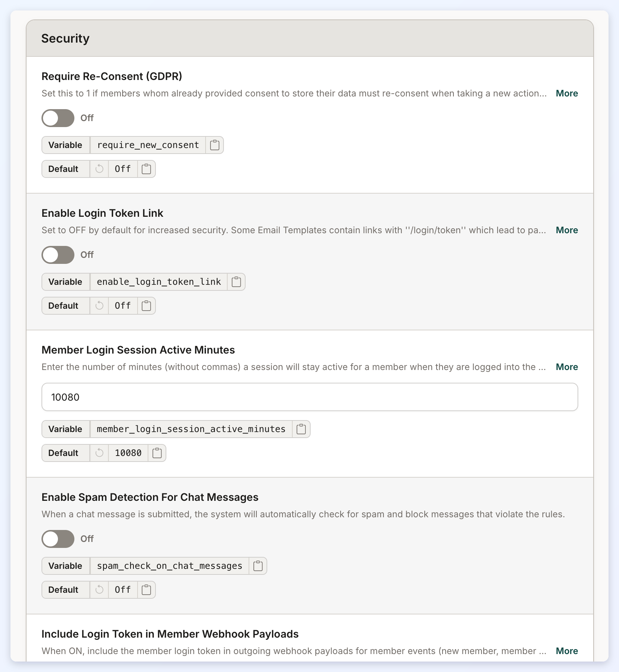Click Include Login Token in Member Webhook Payloads heading
619x672 pixels.
[170, 634]
